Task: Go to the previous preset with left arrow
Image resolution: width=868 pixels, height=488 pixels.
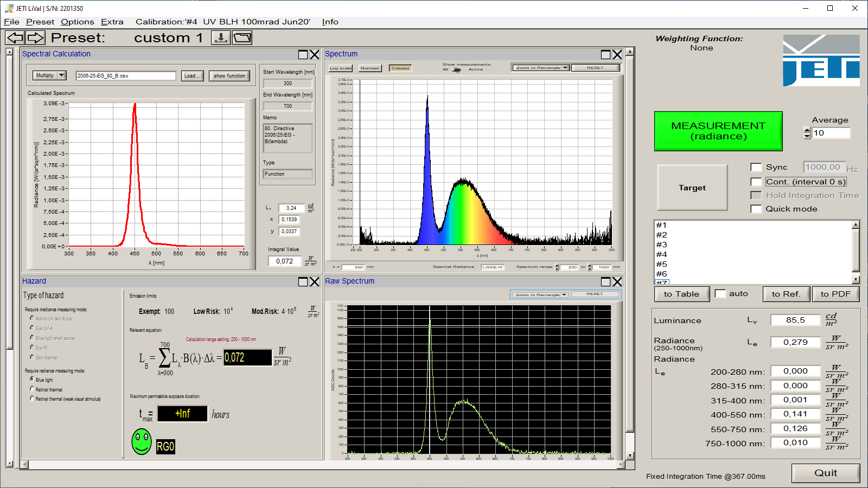Action: [x=15, y=37]
